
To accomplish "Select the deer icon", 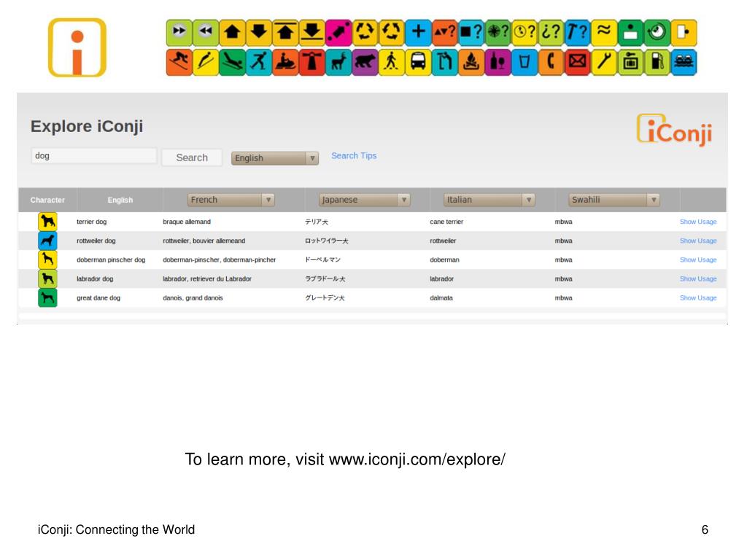I will coord(338,62).
